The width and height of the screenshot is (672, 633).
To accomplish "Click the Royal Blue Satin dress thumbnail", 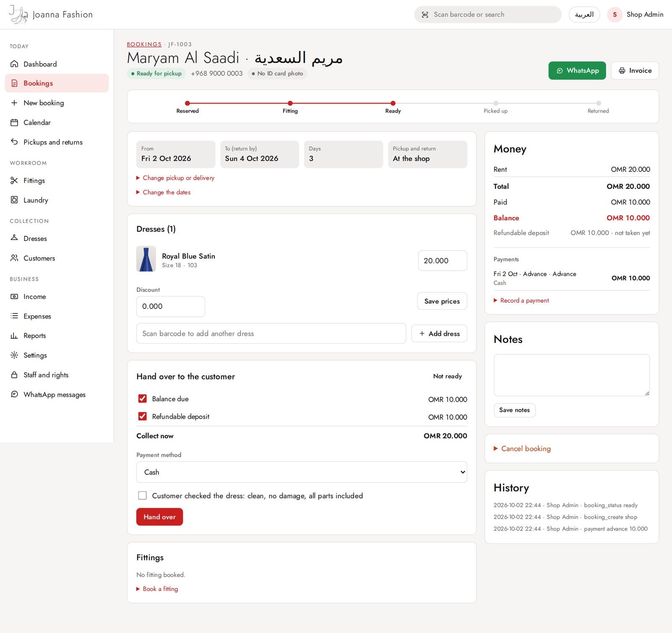I will point(146,259).
